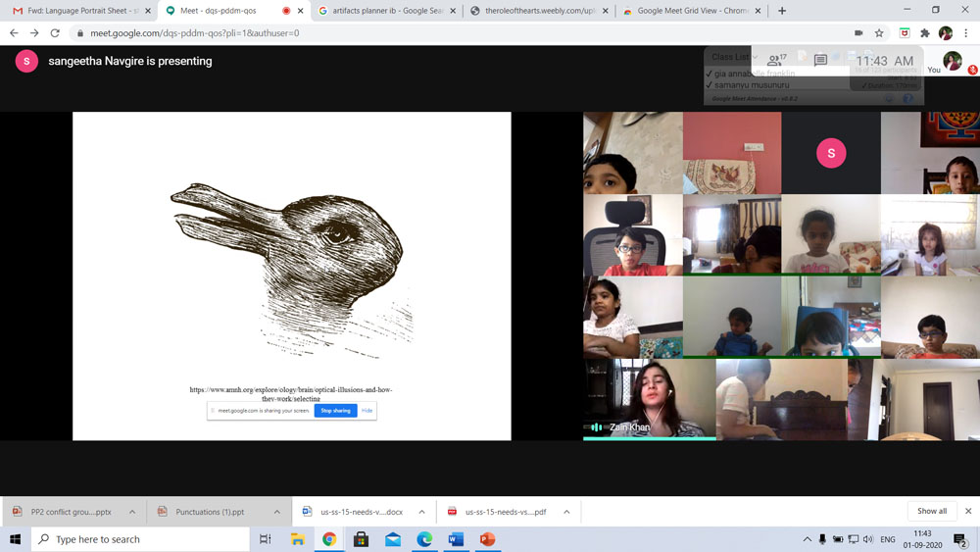Switch to Chrome on the taskbar

pyautogui.click(x=329, y=539)
